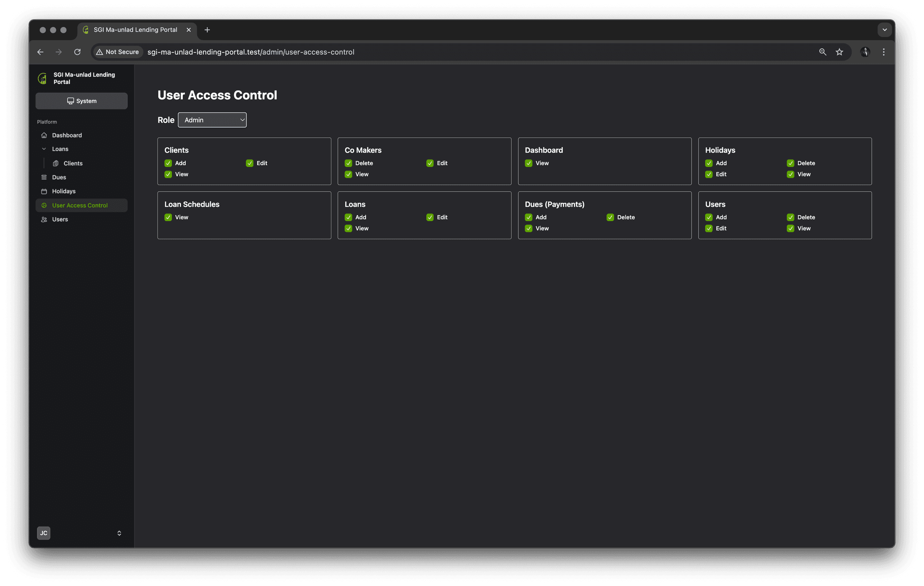Viewport: 924px width, 586px height.
Task: Click the Dues list icon in sidebar
Action: pyautogui.click(x=44, y=177)
